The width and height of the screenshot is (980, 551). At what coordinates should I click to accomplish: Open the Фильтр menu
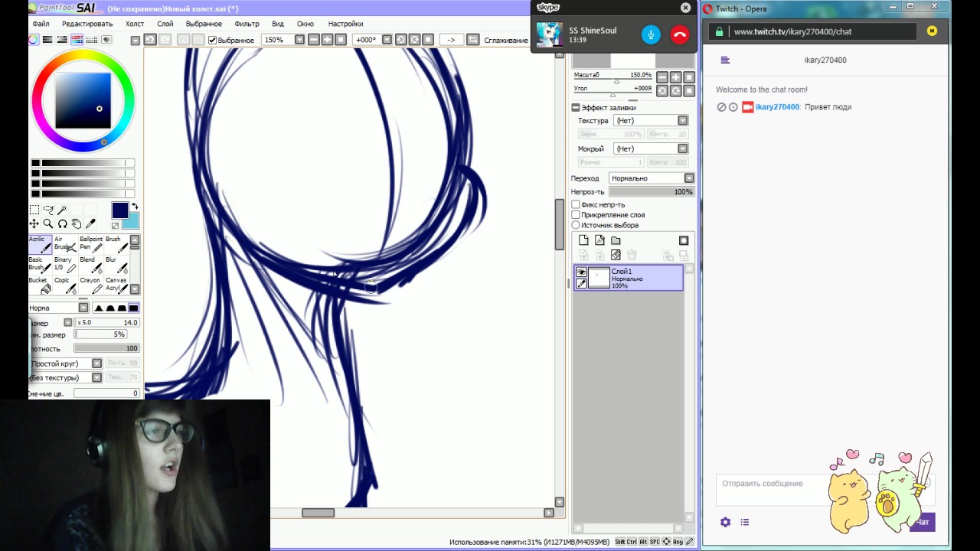pos(247,24)
